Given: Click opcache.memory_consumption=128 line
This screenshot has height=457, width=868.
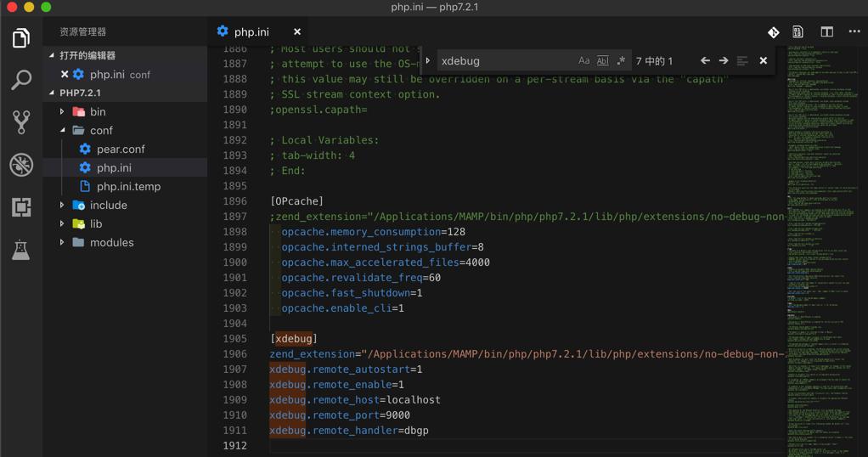Looking at the screenshot, I should click(x=373, y=232).
